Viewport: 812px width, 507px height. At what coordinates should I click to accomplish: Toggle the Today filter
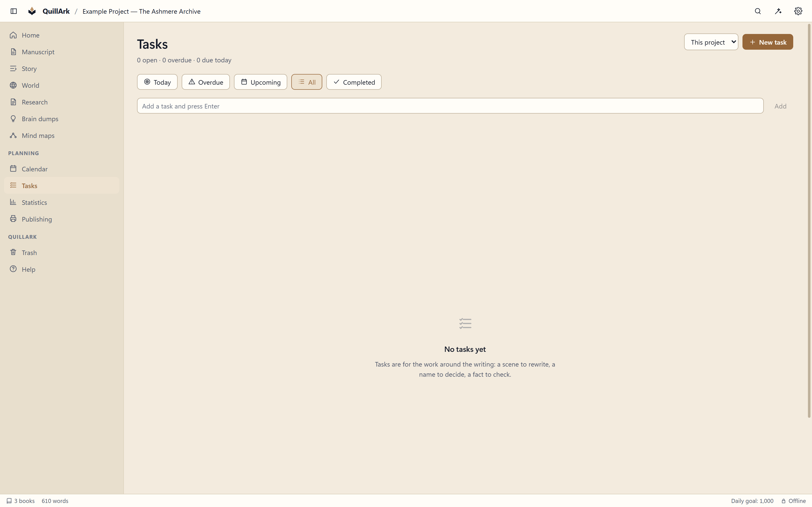tap(157, 82)
